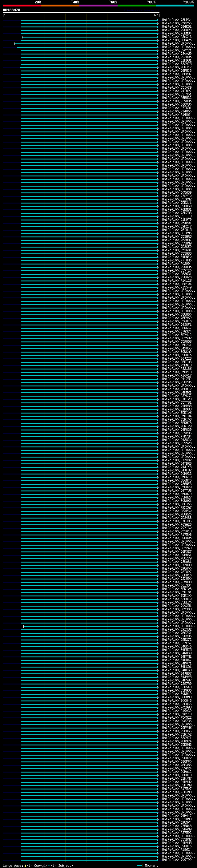Select the UniRef100_A7THH6 label
This screenshot has height=868, width=197.
click(177, 260)
